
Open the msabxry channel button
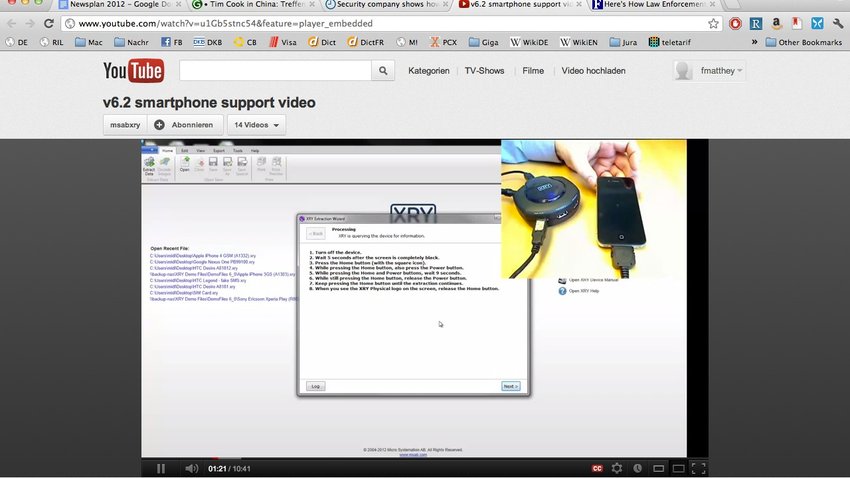pos(125,125)
